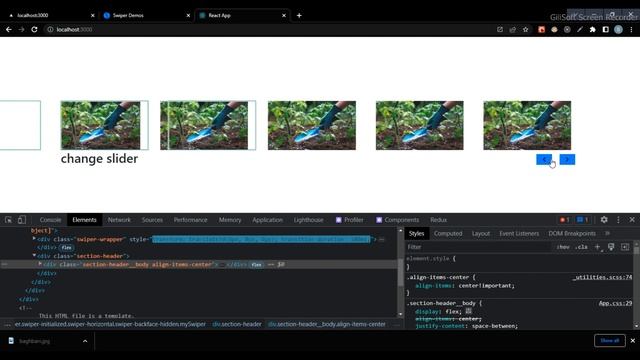Select div.section-header breadcrumb

[x=237, y=324]
